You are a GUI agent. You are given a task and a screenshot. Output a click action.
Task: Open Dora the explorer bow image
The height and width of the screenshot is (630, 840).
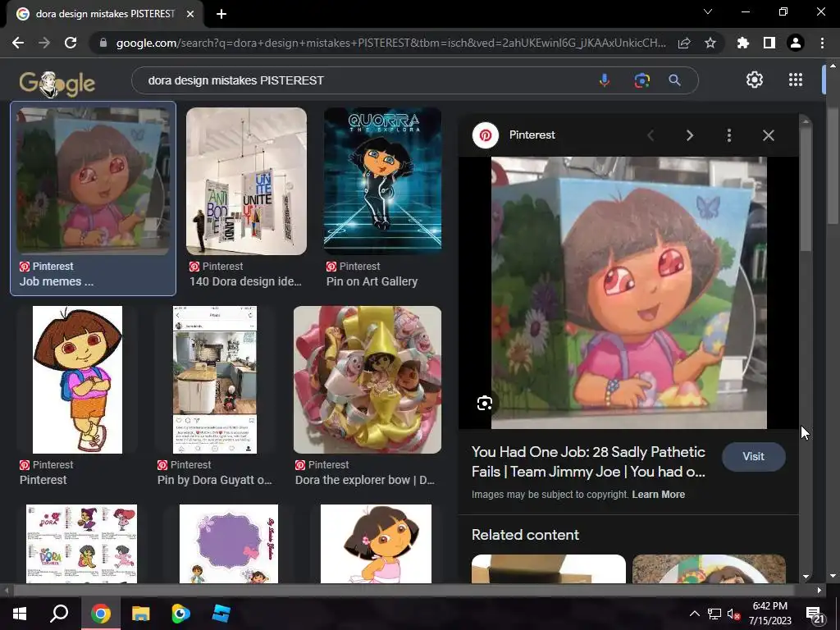[x=367, y=380]
